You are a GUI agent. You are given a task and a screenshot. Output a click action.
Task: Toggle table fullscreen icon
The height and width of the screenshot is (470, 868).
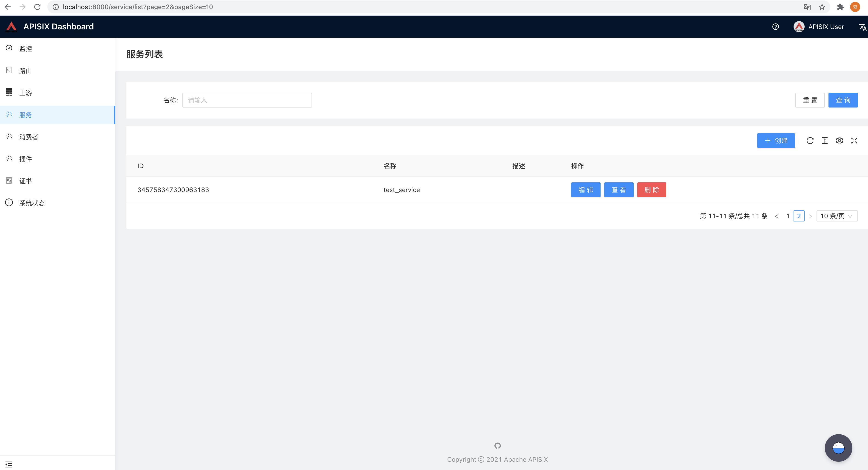coord(854,141)
